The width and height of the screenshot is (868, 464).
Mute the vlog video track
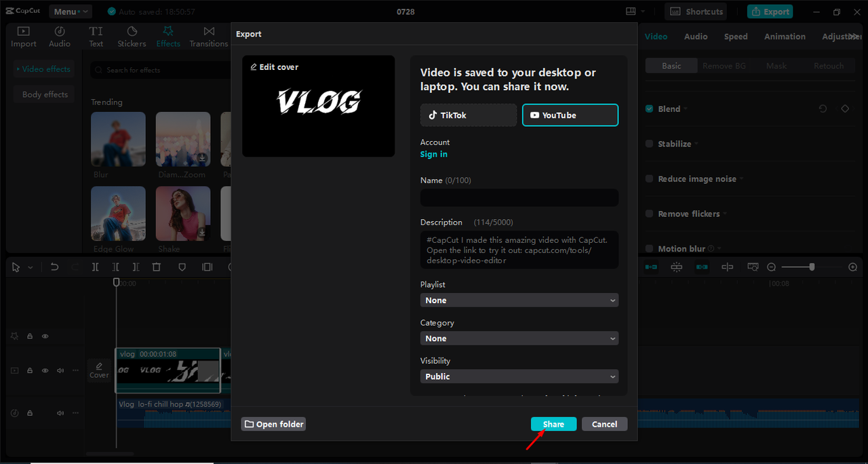pos(60,370)
